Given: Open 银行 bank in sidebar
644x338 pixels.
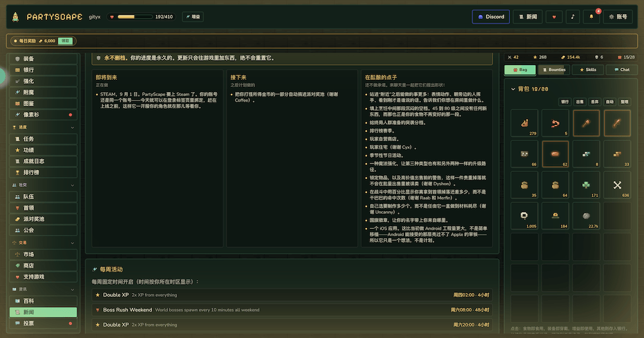Looking at the screenshot, I should coord(43,70).
